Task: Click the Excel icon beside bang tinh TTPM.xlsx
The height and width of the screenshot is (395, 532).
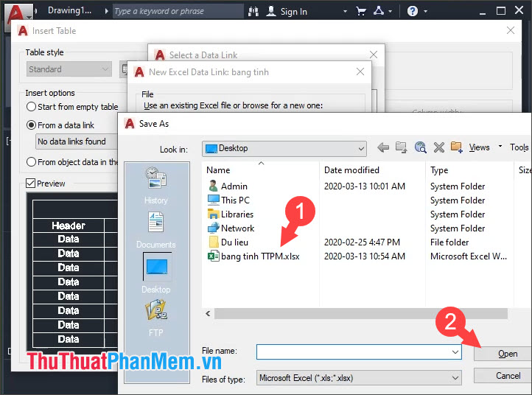Action: 213,256
